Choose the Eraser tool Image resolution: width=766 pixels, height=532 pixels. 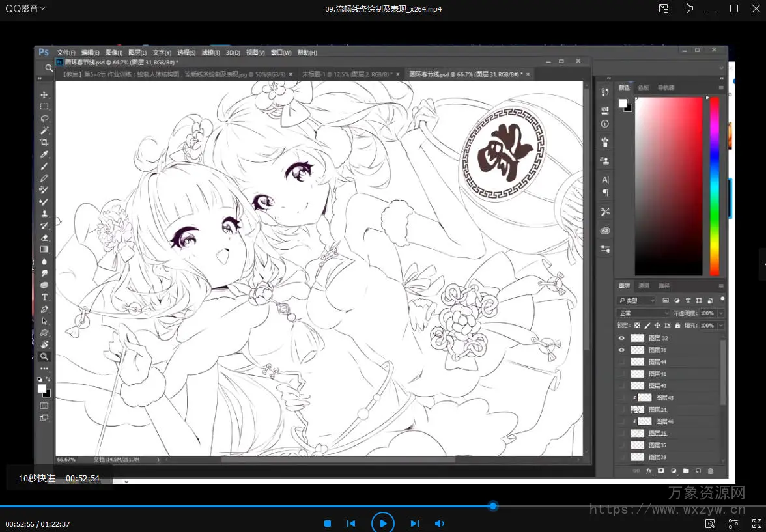click(44, 238)
